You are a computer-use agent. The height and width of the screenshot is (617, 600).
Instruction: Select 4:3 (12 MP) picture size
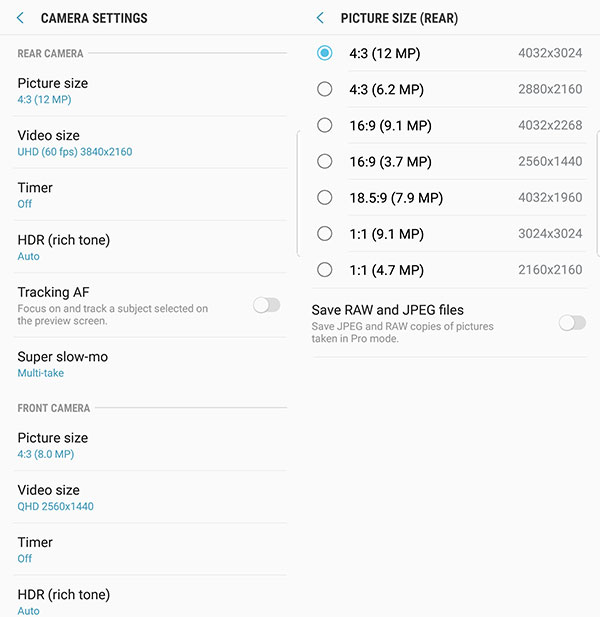click(324, 53)
